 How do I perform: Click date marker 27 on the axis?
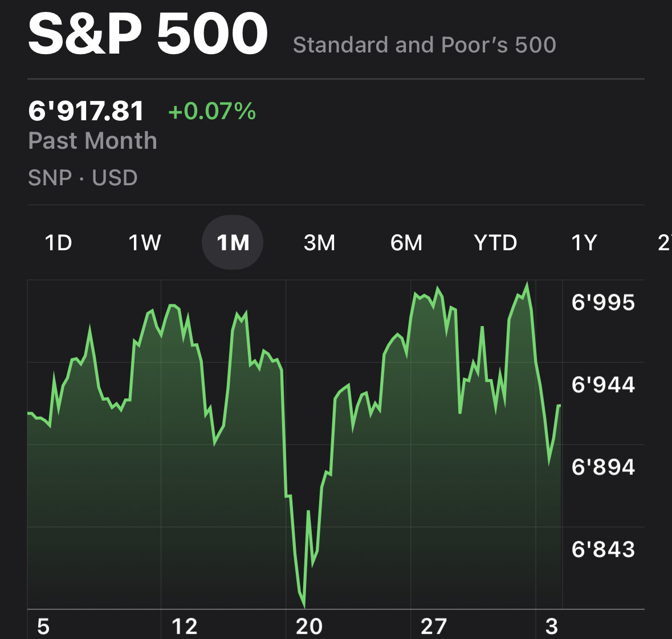pos(433,626)
